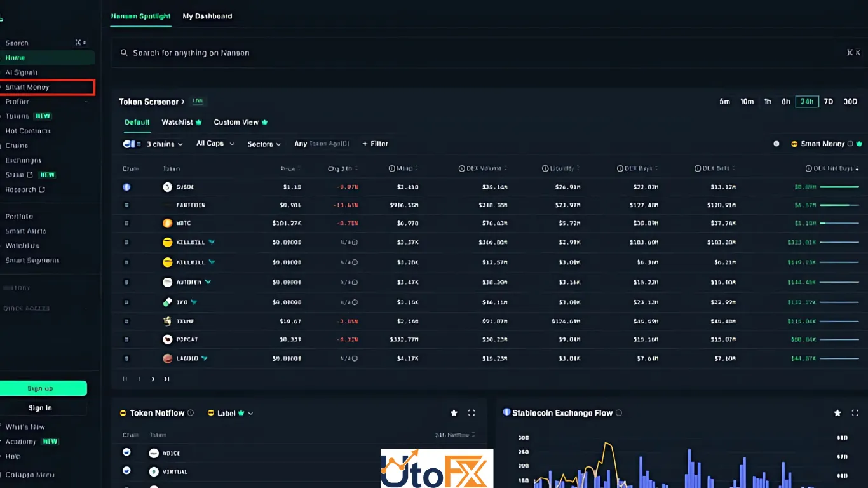Click the info icon next to Token Netflow title
Viewport: 868px width, 488px height.
pos(191,413)
